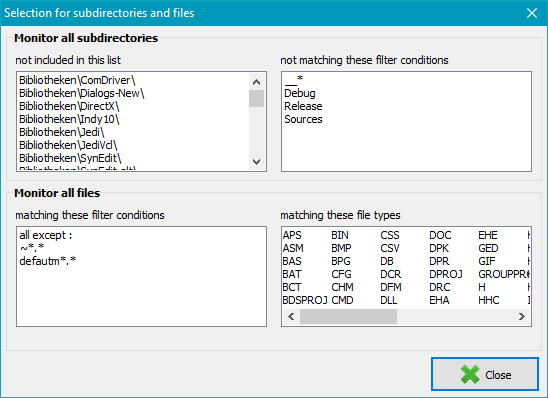Select Bibliotheken\Indy10\ list entry
This screenshot has height=398, width=548.
(69, 119)
